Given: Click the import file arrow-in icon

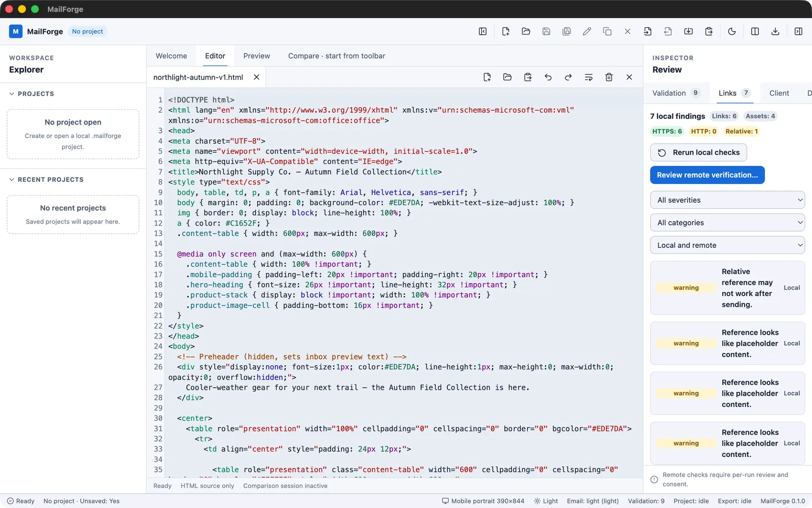Looking at the screenshot, I should pyautogui.click(x=648, y=31).
